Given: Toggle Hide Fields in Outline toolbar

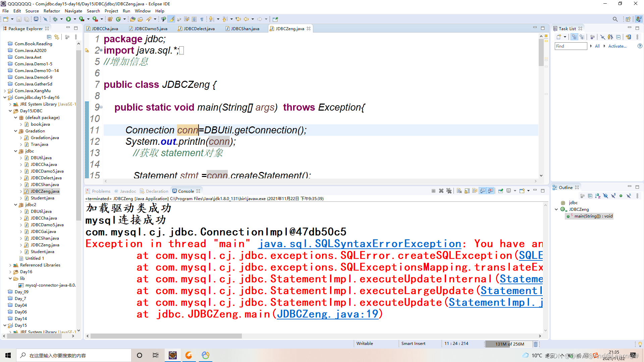Looking at the screenshot, I should [x=605, y=196].
